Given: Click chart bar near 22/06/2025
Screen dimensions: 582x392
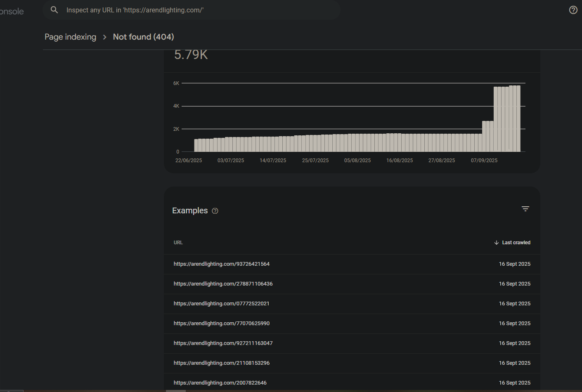Looking at the screenshot, I should pyautogui.click(x=196, y=146).
